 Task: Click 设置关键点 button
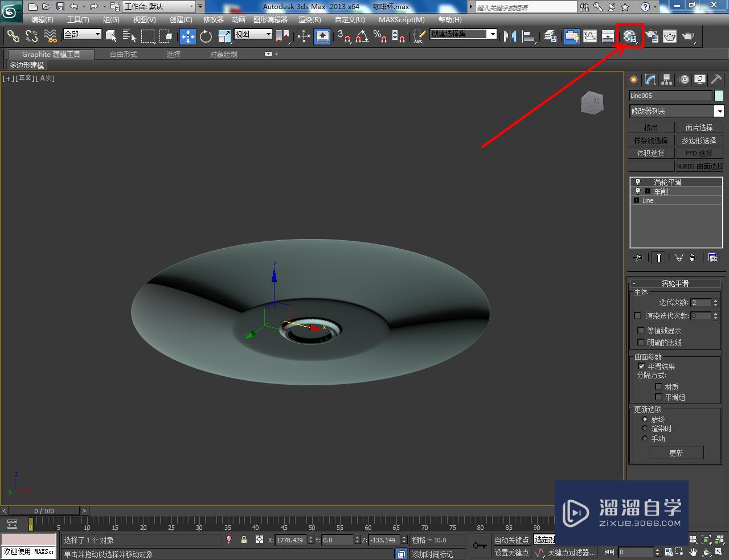511,552
